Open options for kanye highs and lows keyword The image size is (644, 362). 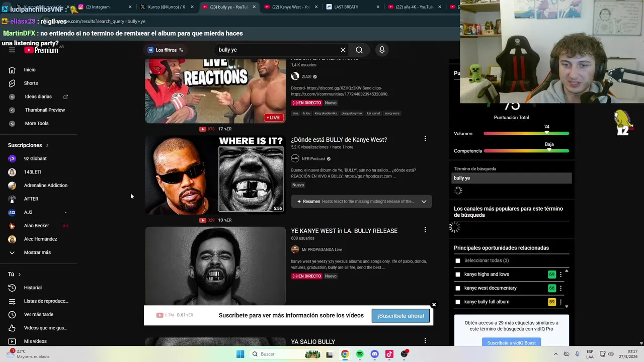(560, 275)
